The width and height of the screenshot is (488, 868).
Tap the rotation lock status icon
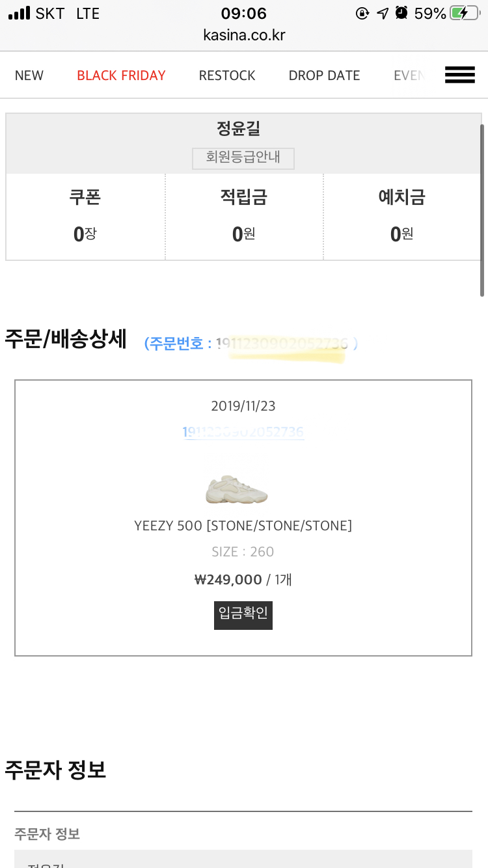[x=362, y=13]
